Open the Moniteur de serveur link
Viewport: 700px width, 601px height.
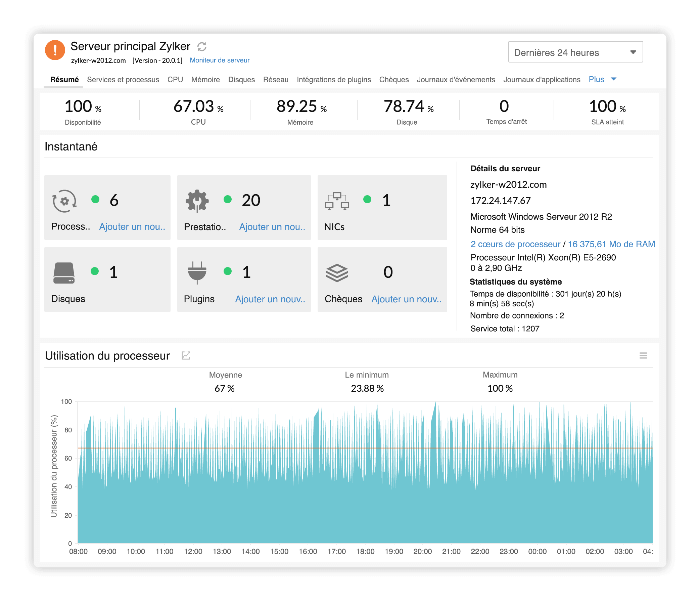pyautogui.click(x=220, y=60)
